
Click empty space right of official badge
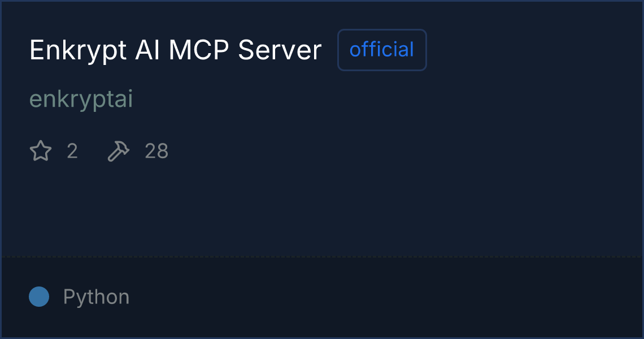coord(534,50)
